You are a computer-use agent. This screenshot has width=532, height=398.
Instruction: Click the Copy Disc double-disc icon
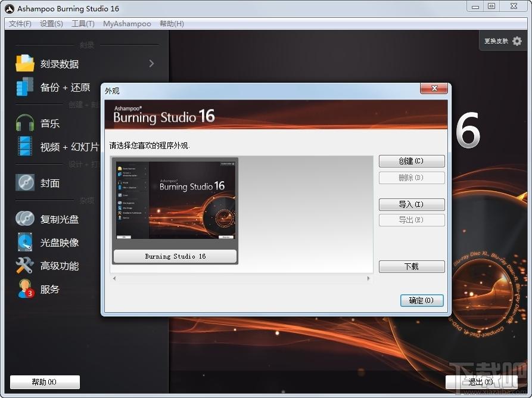(x=25, y=219)
